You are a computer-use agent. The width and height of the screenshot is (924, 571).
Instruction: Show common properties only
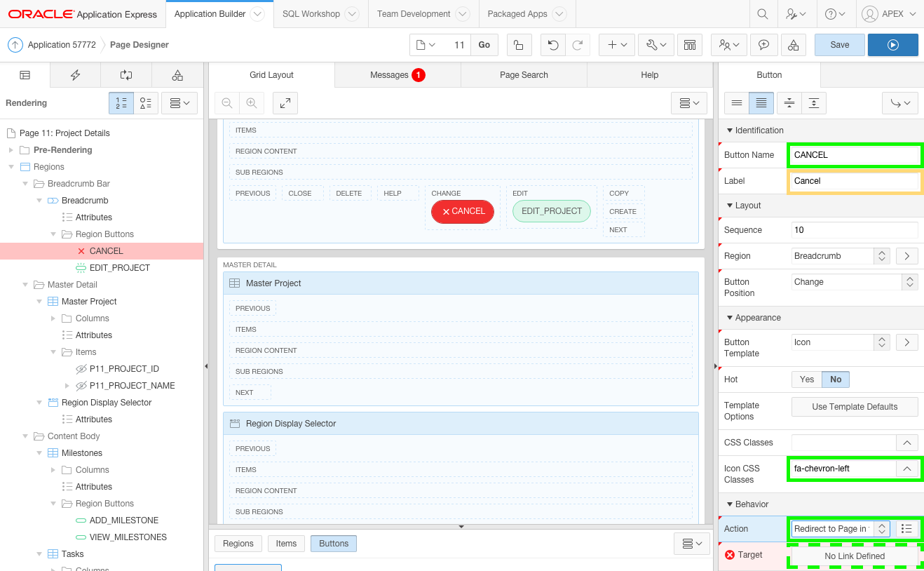(737, 103)
